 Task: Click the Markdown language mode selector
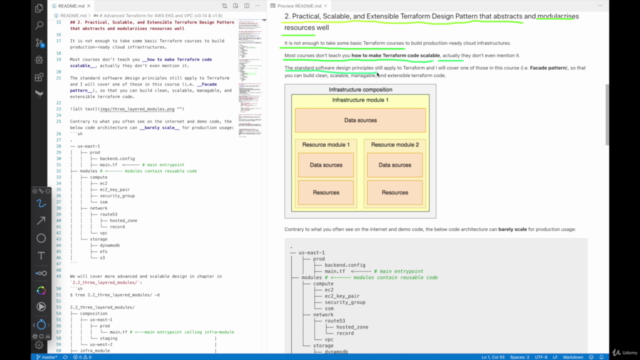coord(573,357)
